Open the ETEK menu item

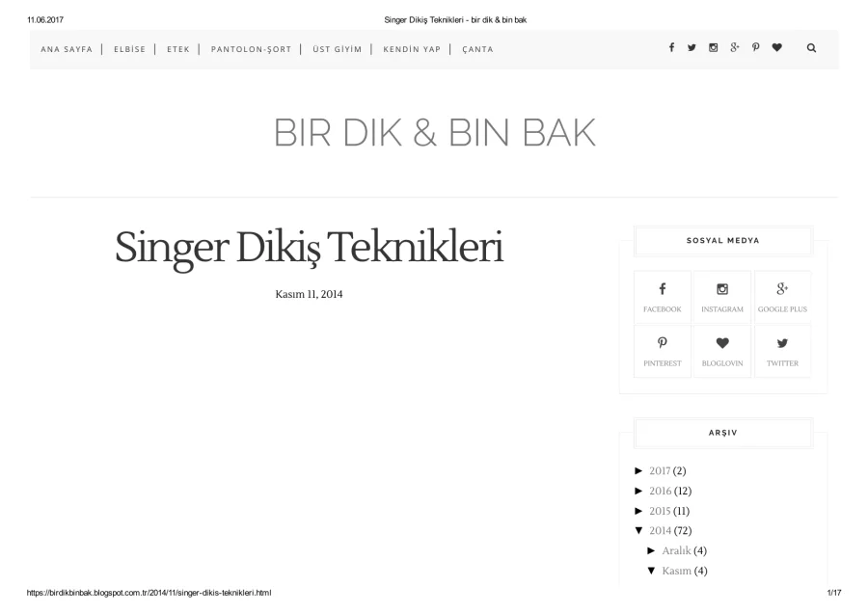[x=178, y=49]
